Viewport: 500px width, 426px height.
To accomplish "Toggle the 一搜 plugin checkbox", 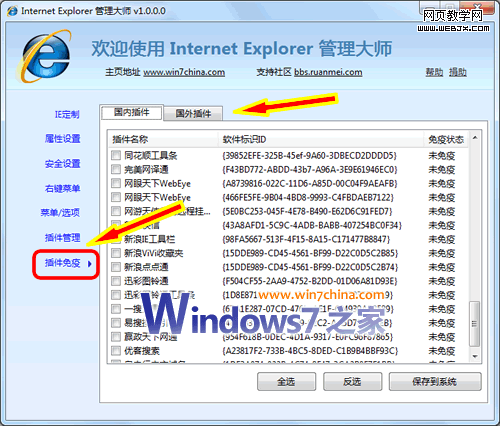I will tap(116, 309).
